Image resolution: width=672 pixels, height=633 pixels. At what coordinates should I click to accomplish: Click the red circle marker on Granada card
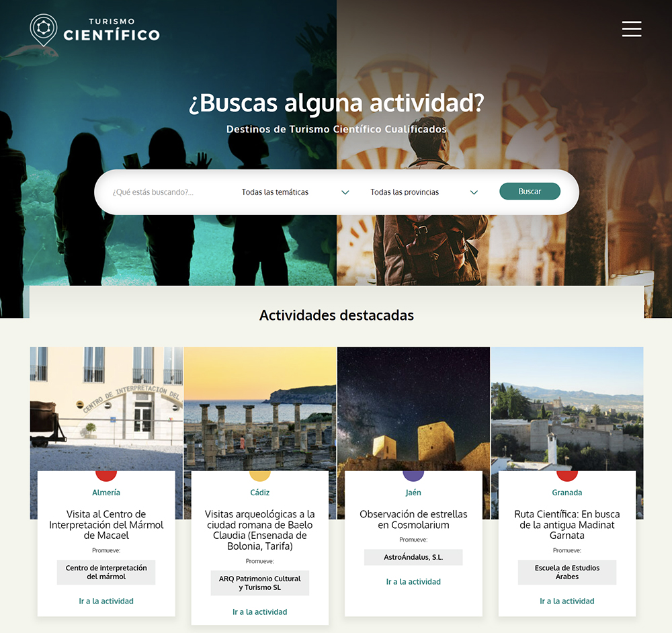click(567, 476)
